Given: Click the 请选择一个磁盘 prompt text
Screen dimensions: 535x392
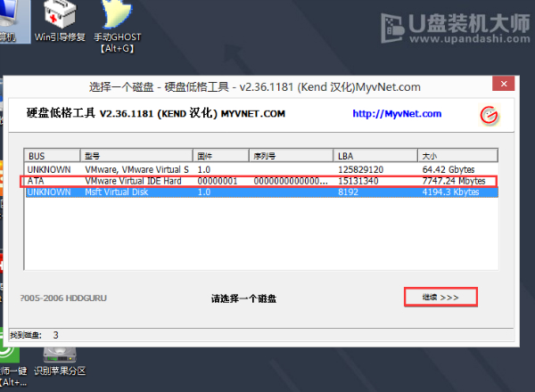Looking at the screenshot, I should point(243,298).
